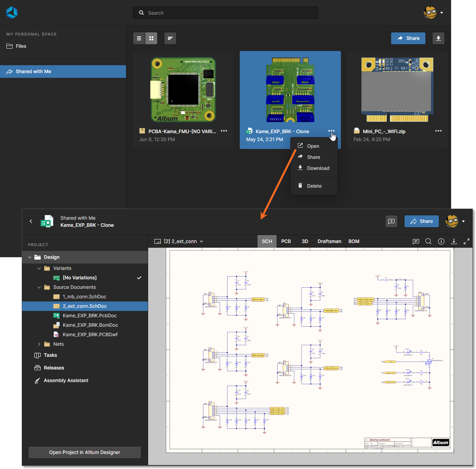This screenshot has height=469, width=476.
Task: Click the search field in top bar
Action: tap(226, 13)
